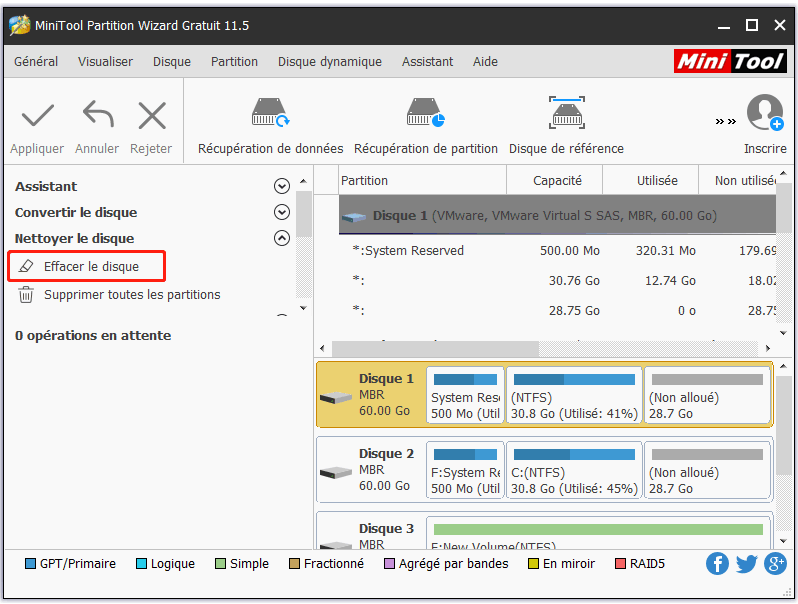Open the Assistant menu
The width and height of the screenshot is (798, 604).
click(x=428, y=62)
